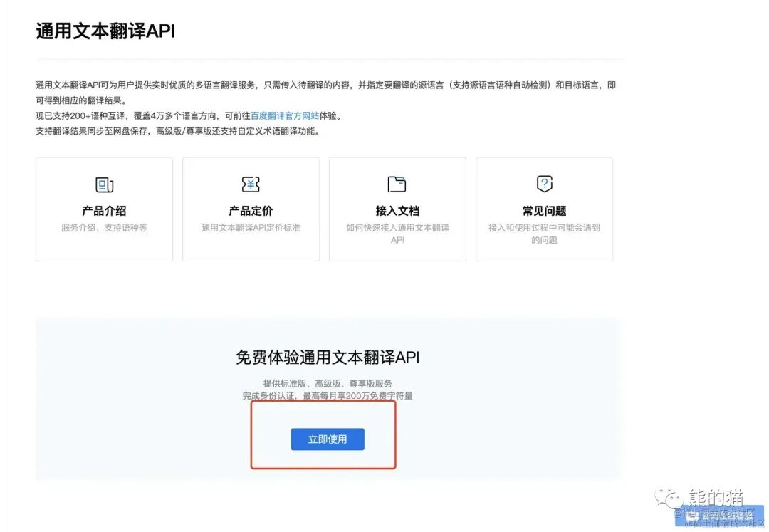Screen dimensions: 769x532
Task: Click text 提供标准版、高级版、尊享版服务
Action: (x=328, y=383)
